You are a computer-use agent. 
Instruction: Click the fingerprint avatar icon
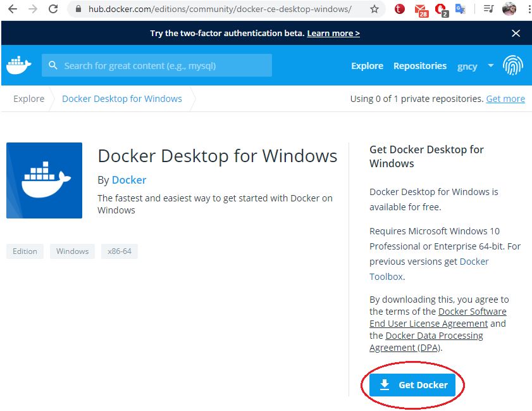click(x=512, y=65)
